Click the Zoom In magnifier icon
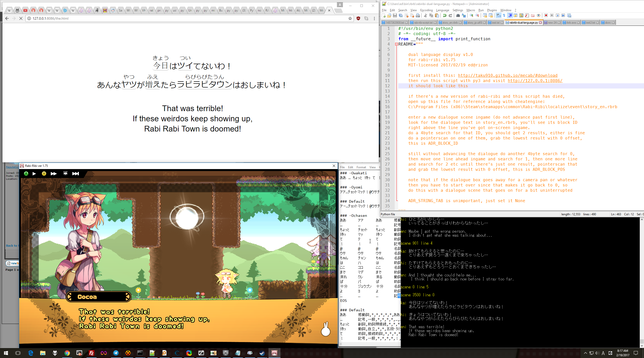This screenshot has height=358, width=644. click(x=472, y=15)
